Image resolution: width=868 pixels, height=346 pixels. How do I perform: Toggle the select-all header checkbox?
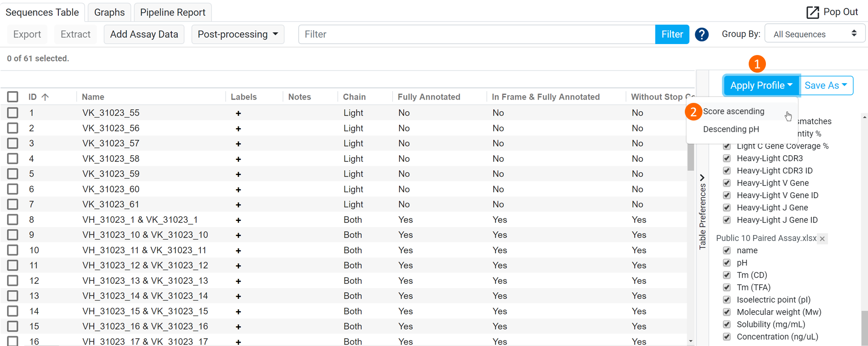coord(13,97)
